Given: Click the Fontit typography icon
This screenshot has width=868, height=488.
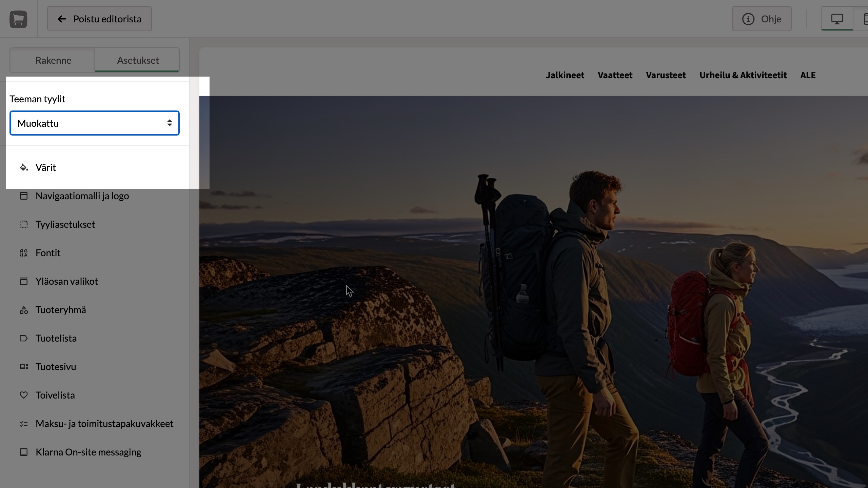Looking at the screenshot, I should point(24,253).
